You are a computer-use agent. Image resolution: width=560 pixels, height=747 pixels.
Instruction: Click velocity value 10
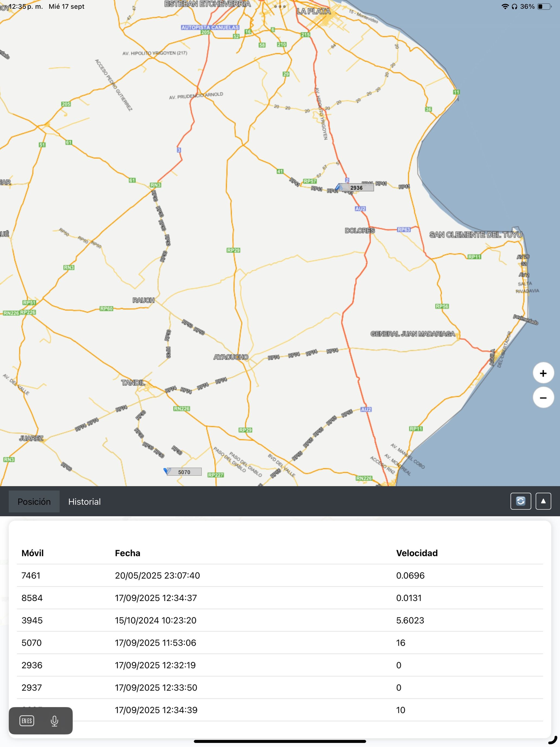click(x=401, y=710)
